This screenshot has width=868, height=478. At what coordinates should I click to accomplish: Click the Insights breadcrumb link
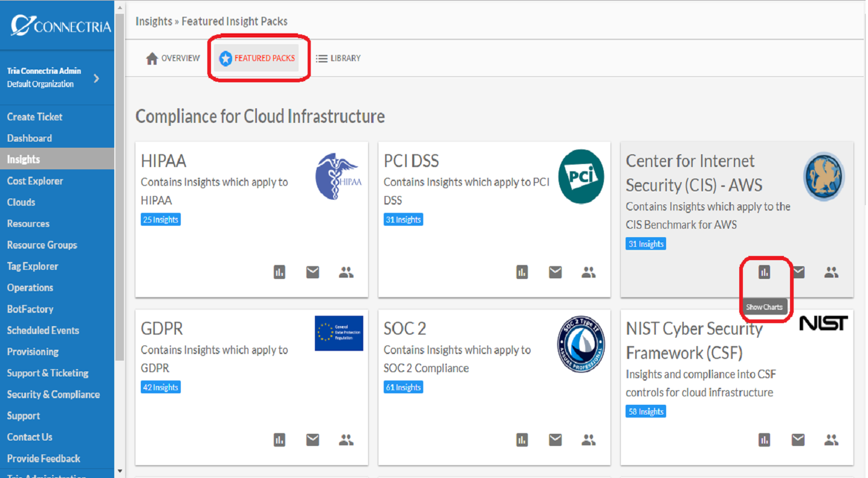coord(154,21)
